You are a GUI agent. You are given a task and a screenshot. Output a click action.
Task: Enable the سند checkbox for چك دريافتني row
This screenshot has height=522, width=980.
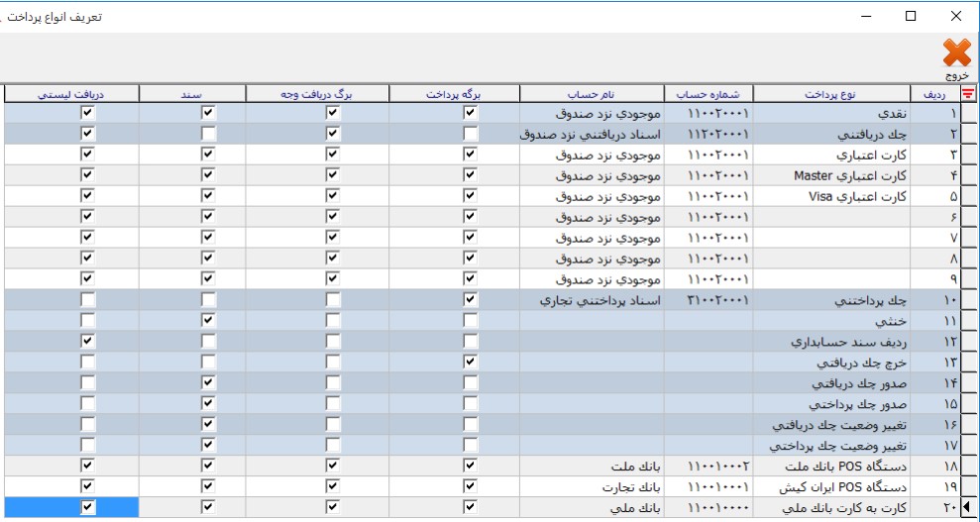pos(207,134)
